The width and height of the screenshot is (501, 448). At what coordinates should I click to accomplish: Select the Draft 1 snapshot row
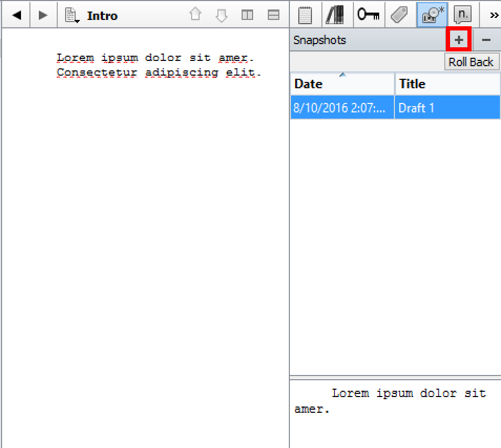coord(395,108)
